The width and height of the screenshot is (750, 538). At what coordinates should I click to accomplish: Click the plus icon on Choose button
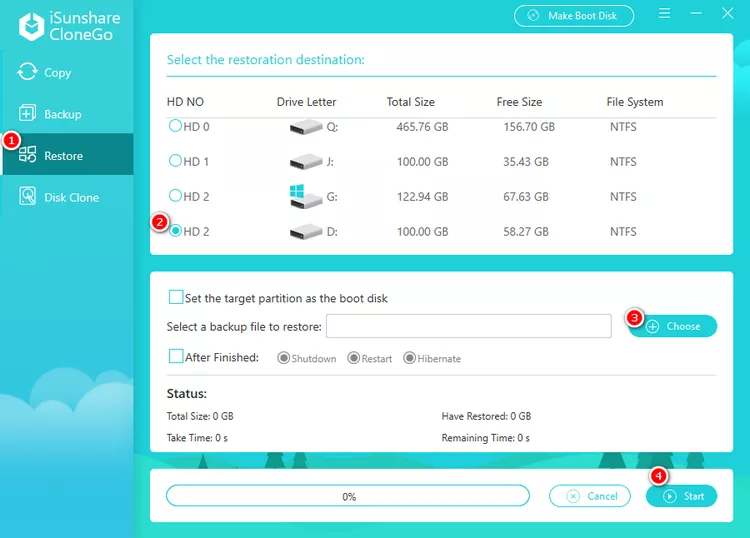coord(652,327)
